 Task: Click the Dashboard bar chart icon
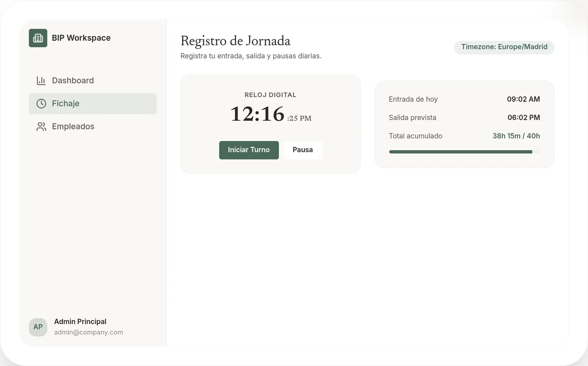(x=41, y=81)
